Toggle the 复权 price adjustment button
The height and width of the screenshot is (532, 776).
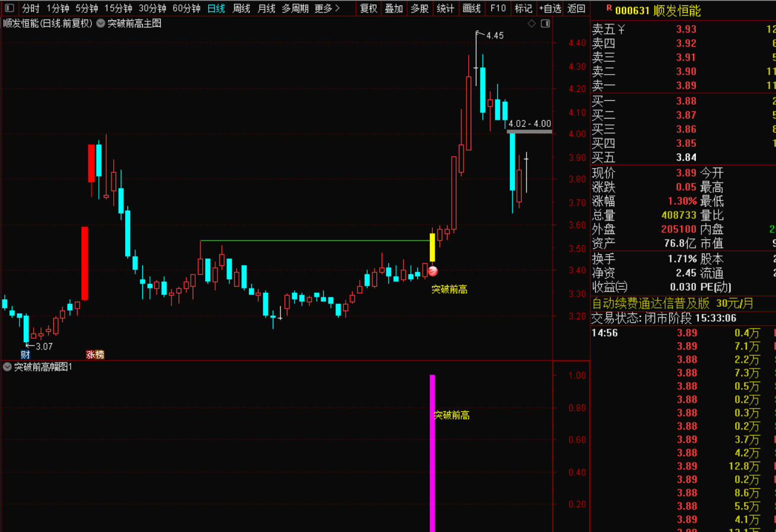pos(369,8)
